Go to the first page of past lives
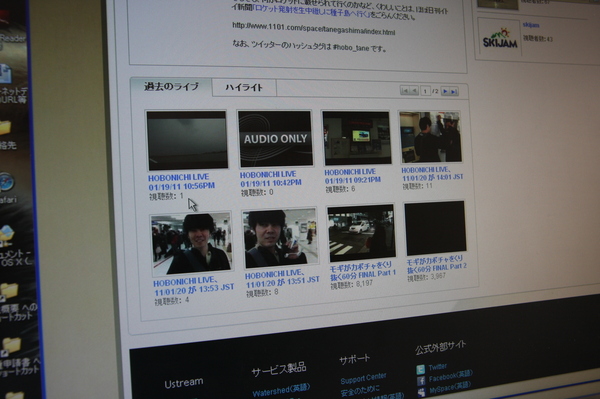The width and height of the screenshot is (600, 399). pyautogui.click(x=404, y=90)
